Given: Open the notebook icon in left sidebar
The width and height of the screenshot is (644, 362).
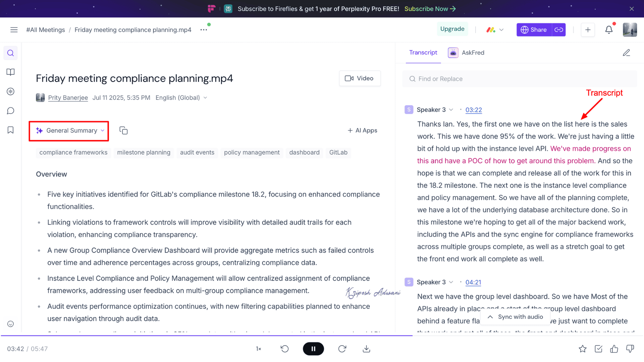Looking at the screenshot, I should 10,72.
